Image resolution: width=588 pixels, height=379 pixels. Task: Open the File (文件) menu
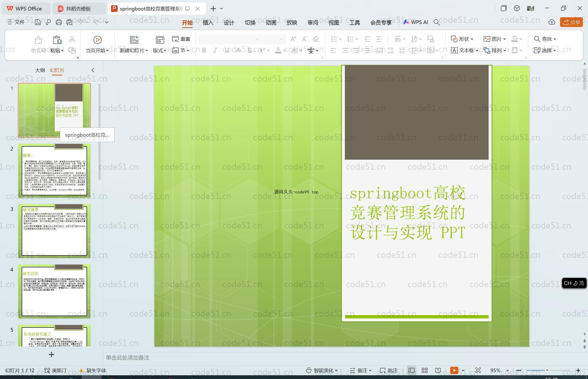coord(16,22)
